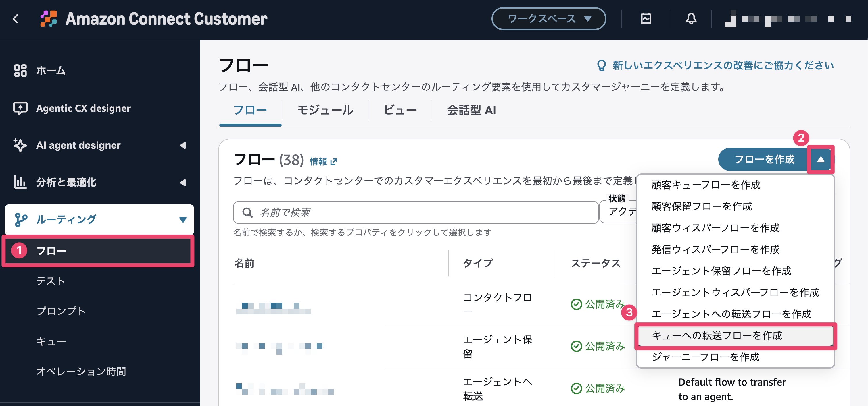Select ジャーニーフローを作成 menu item
This screenshot has width=868, height=406.
(735, 357)
